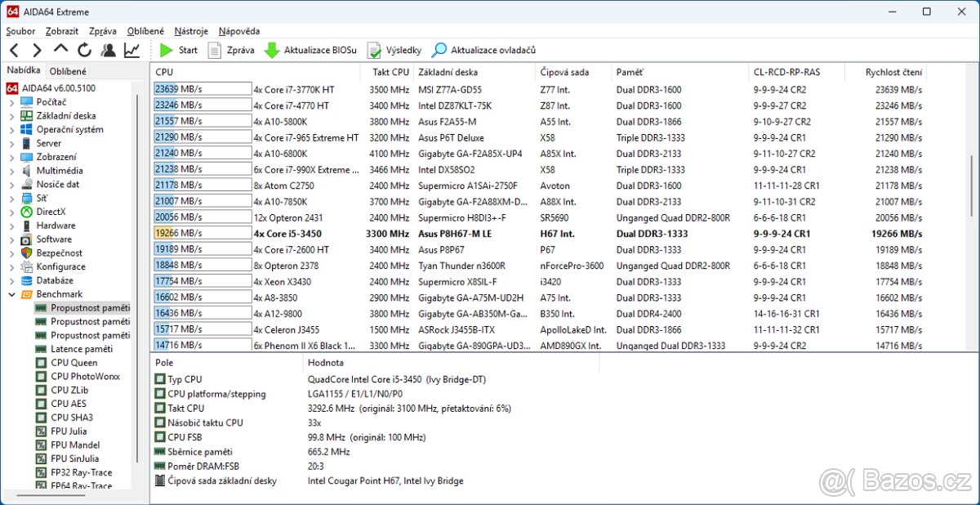Expand the Počítač tree node
980x505 pixels.
tap(11, 102)
